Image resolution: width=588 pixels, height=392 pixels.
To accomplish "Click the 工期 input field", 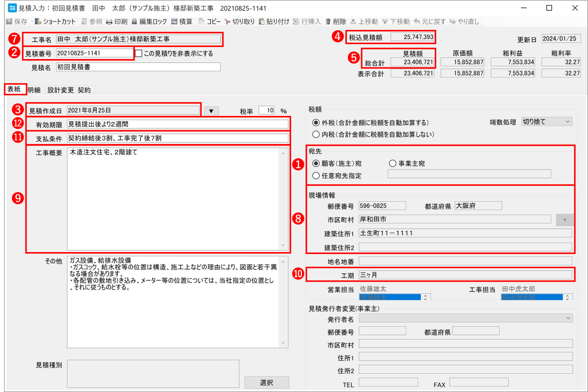I will click(465, 275).
